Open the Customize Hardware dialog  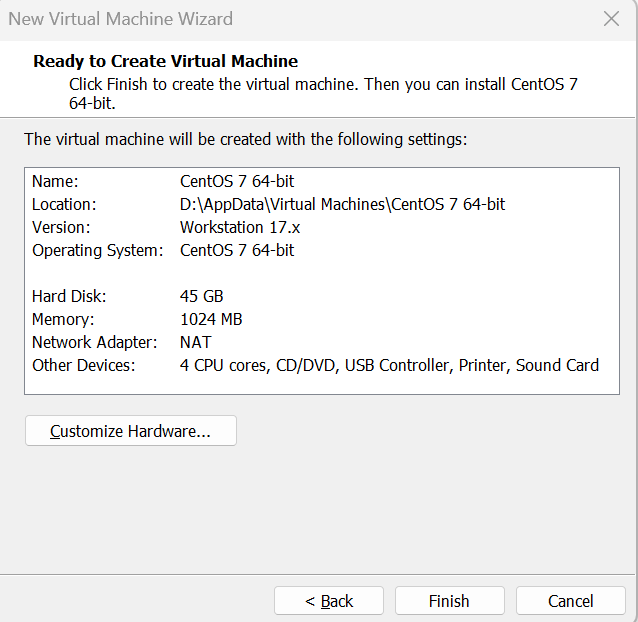click(130, 431)
